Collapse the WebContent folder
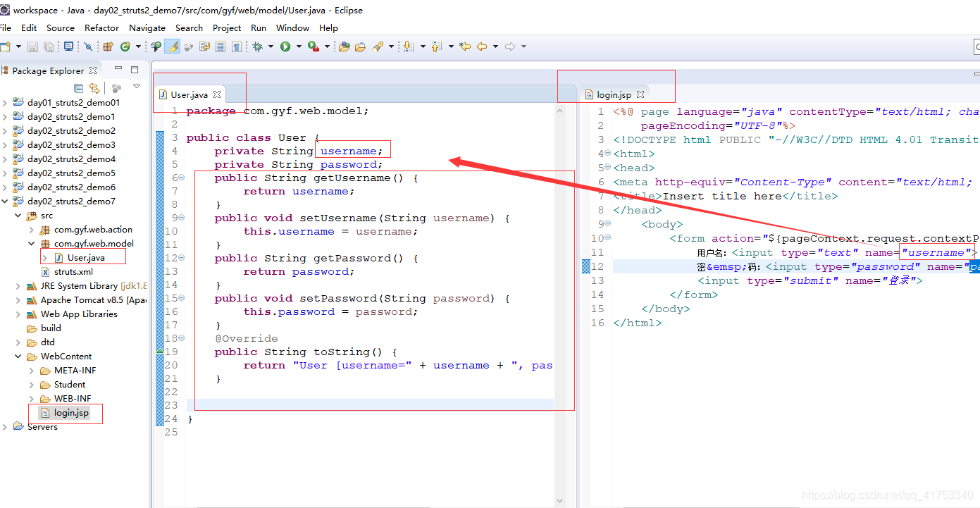The width and height of the screenshot is (980, 508). pos(18,357)
